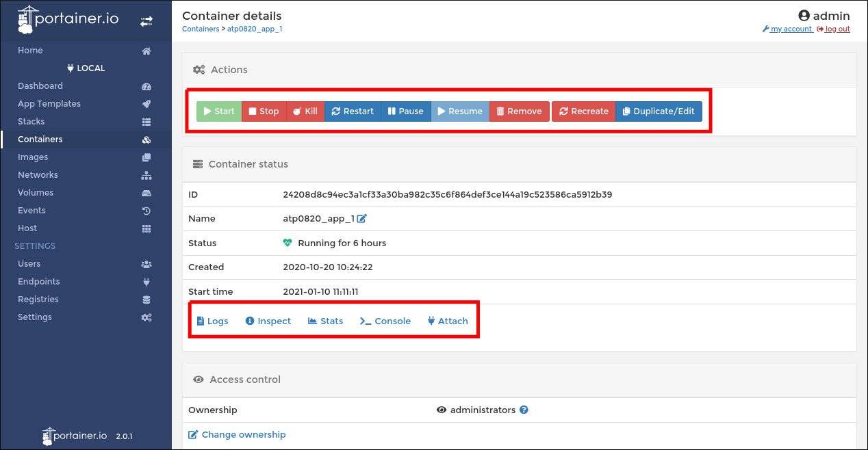Click the admin user icon in the header
868x450 pixels.
pyautogui.click(x=802, y=15)
